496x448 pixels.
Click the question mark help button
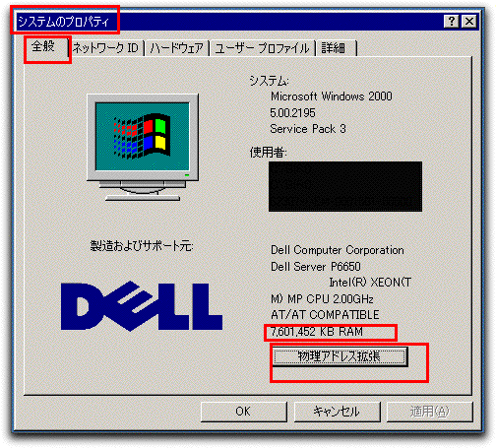(452, 22)
